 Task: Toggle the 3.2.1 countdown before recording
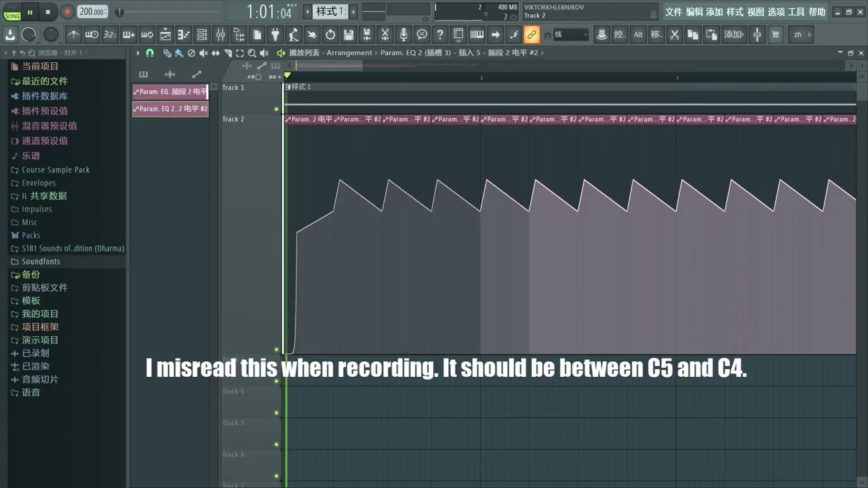tap(111, 35)
